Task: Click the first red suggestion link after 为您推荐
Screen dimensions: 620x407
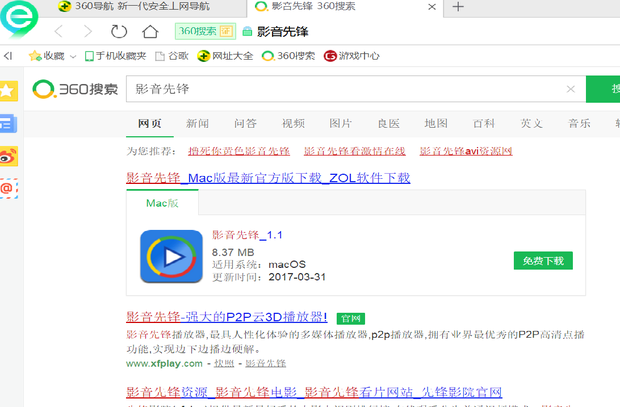Action: 239,151
